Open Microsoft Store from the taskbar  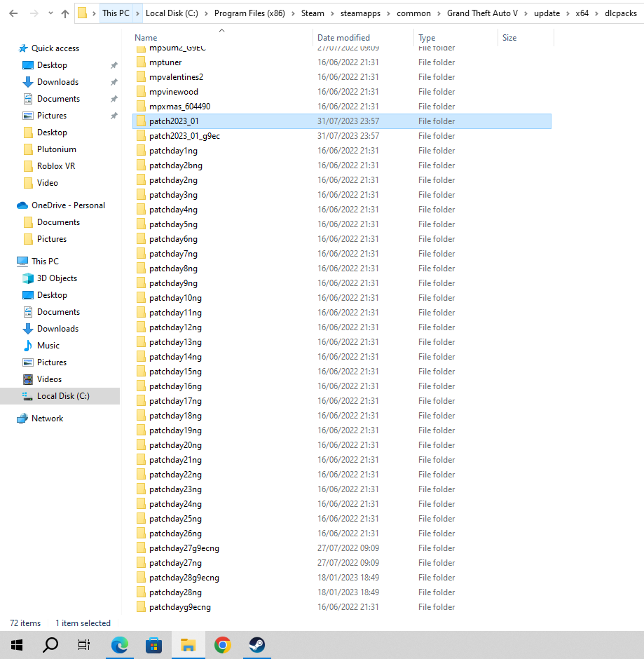[153, 644]
